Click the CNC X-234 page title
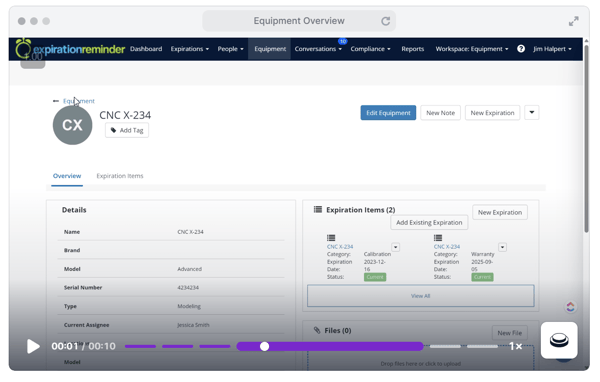 pyautogui.click(x=125, y=115)
